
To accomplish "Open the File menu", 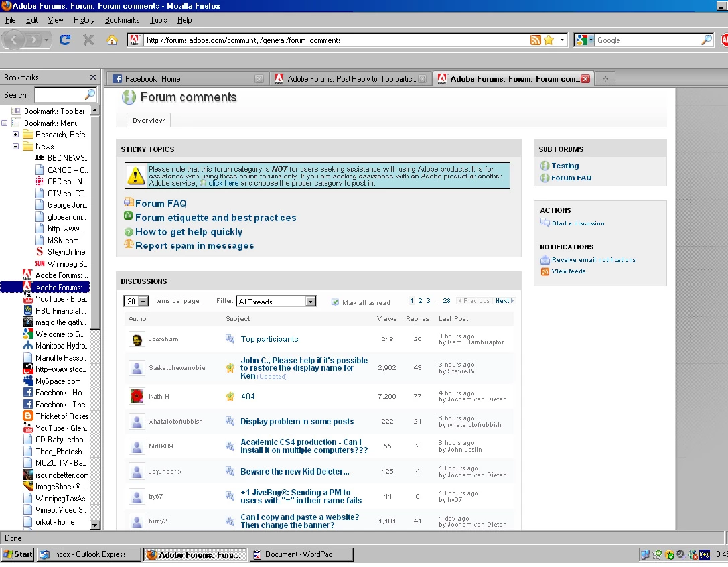I will tap(10, 20).
